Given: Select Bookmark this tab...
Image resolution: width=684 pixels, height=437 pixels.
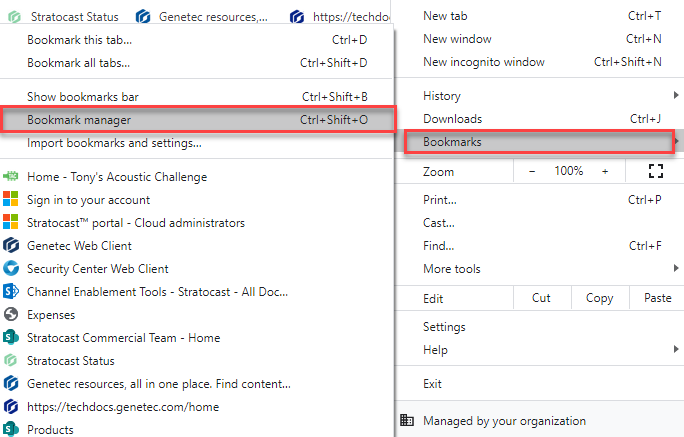Looking at the screenshot, I should click(x=197, y=40).
